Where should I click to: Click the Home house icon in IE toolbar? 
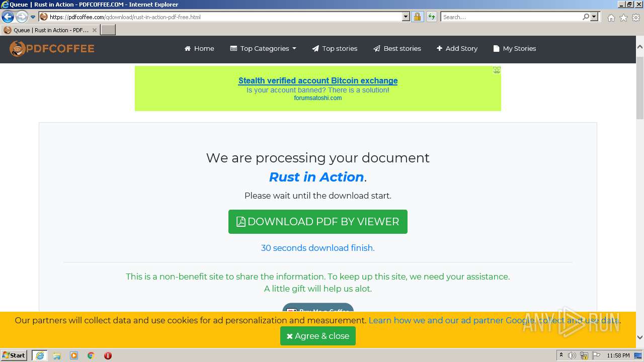[611, 18]
